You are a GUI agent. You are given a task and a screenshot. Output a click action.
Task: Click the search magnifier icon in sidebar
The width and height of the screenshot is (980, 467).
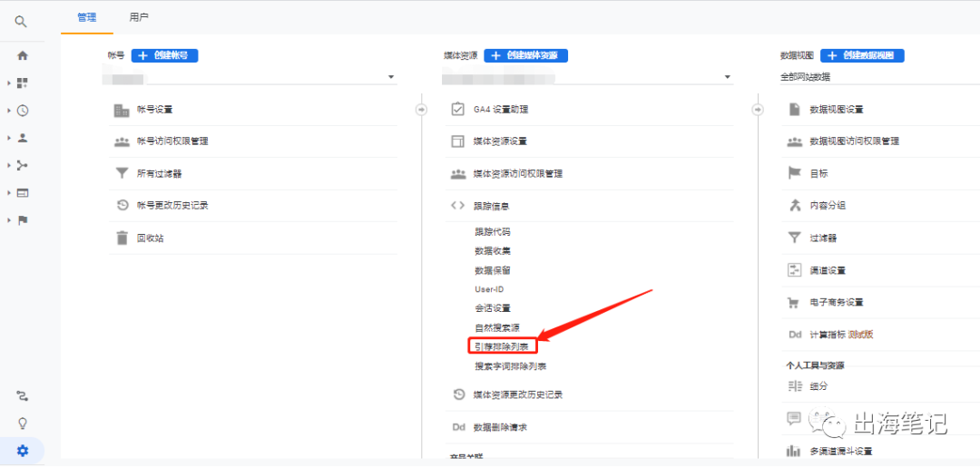pos(21,22)
